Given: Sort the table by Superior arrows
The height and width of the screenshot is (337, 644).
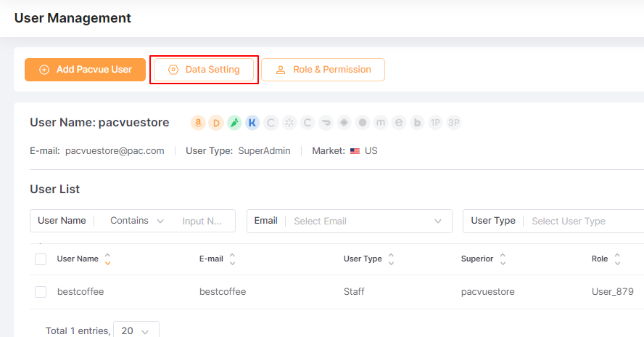Looking at the screenshot, I should pyautogui.click(x=503, y=259).
